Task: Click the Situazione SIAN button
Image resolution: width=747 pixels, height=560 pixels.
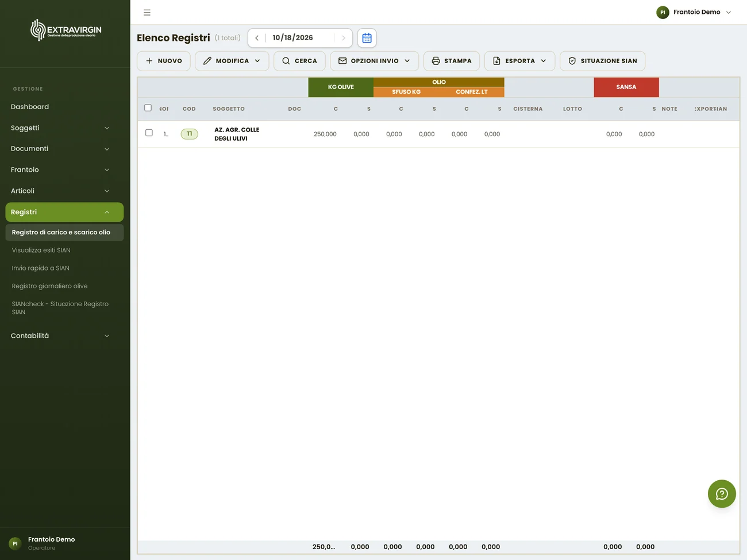Action: tap(602, 61)
